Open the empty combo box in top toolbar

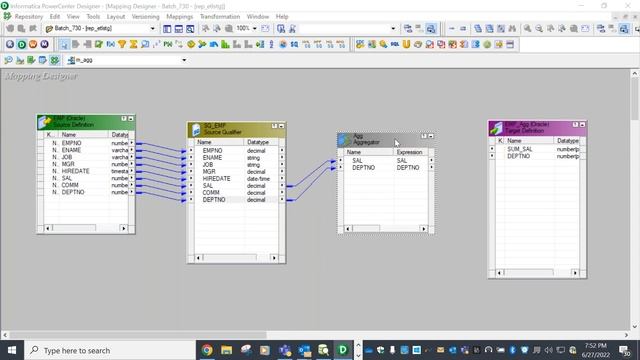(393, 29)
